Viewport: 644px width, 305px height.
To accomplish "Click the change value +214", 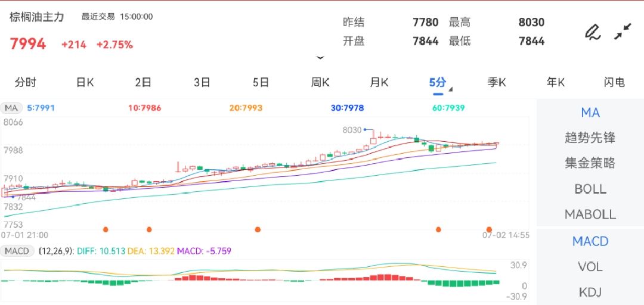I will [x=74, y=45].
